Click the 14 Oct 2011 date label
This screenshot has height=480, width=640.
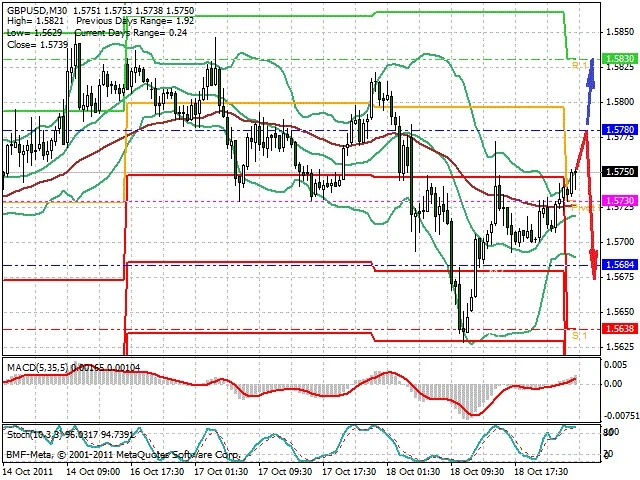(27, 470)
